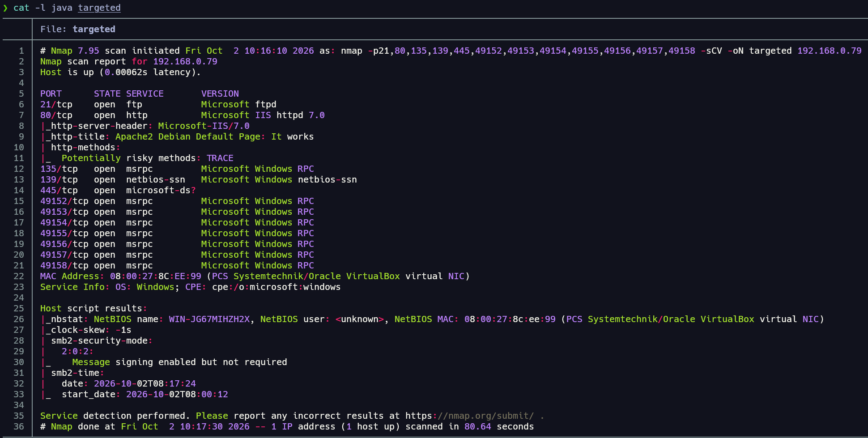Click the '445/tcp' port entry

(x=59, y=190)
